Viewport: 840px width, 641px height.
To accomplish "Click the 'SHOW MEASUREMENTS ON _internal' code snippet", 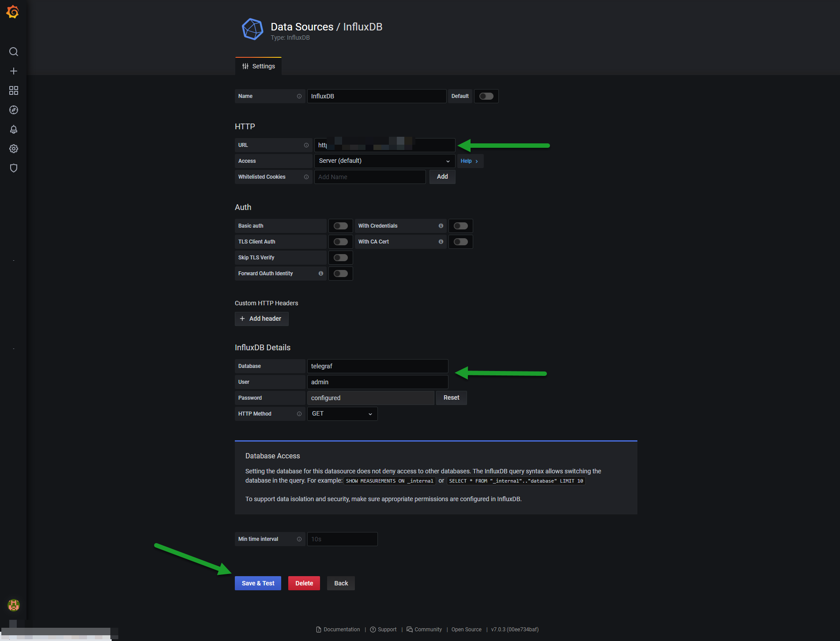I will pos(390,481).
